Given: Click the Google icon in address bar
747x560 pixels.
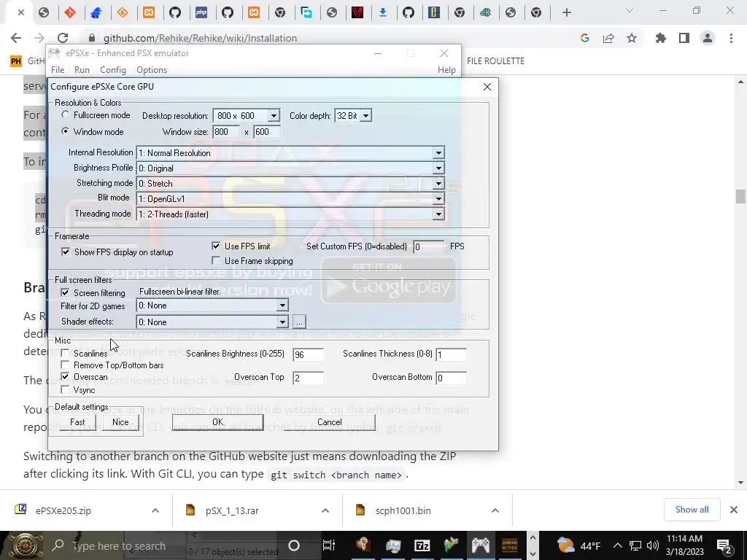Looking at the screenshot, I should 585,38.
